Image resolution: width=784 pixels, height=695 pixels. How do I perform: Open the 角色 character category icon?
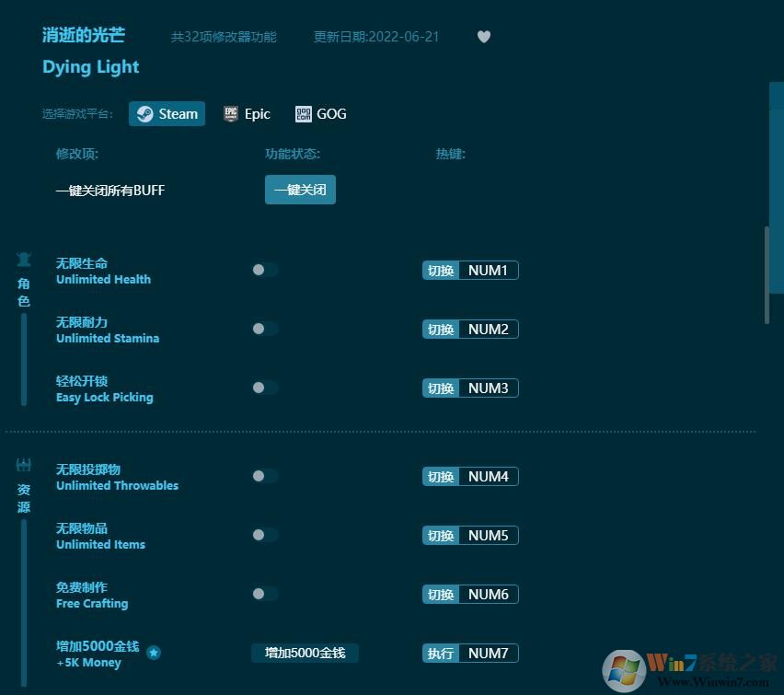pyautogui.click(x=23, y=260)
